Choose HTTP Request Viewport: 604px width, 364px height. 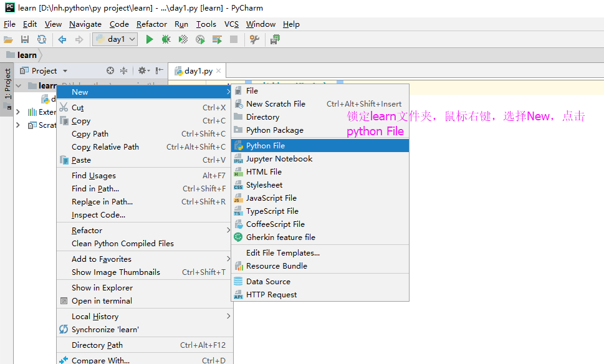pyautogui.click(x=320, y=295)
